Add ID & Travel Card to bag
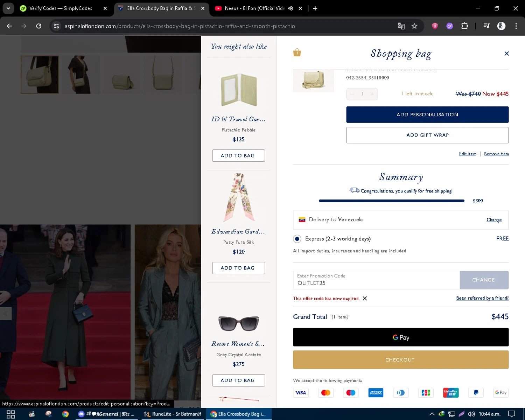 tap(238, 155)
